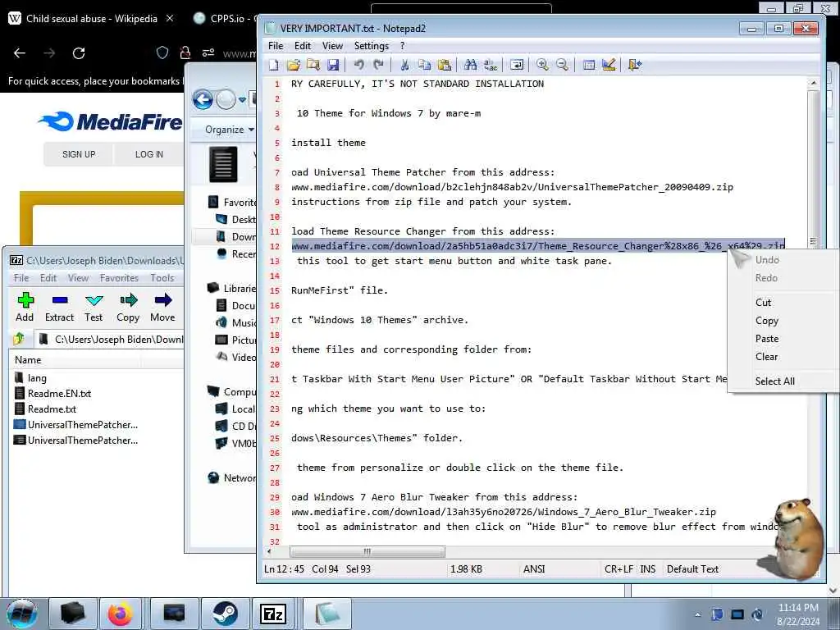
Task: Click the Open file folder icon in Notepad2
Action: click(294, 66)
